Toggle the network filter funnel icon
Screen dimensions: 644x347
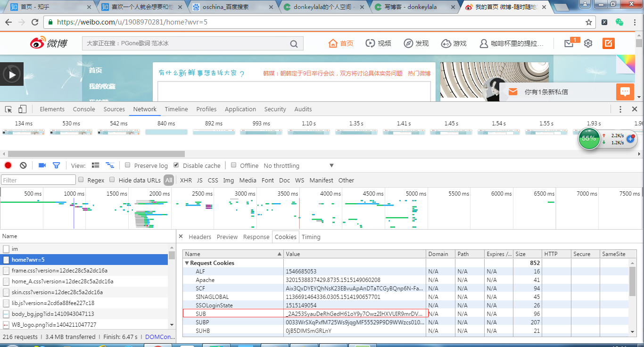[57, 165]
